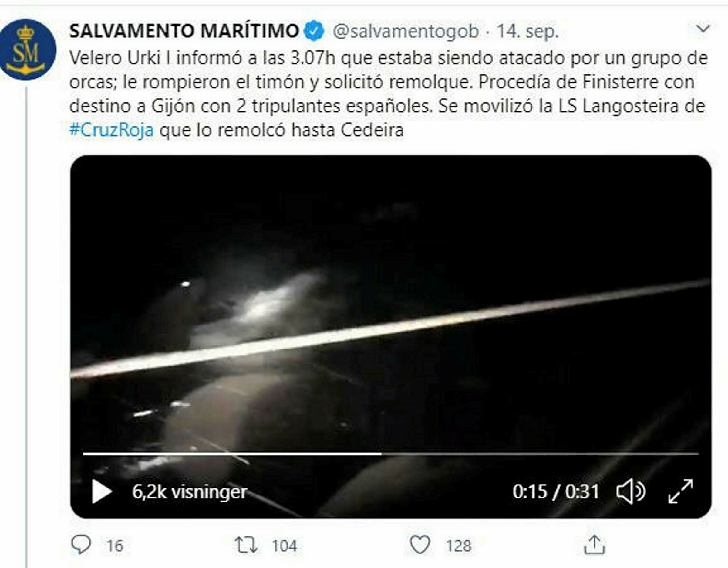This screenshot has width=728, height=568.
Task: Open the SALVAMENTO MARÍTIMO account name
Action: point(184,31)
